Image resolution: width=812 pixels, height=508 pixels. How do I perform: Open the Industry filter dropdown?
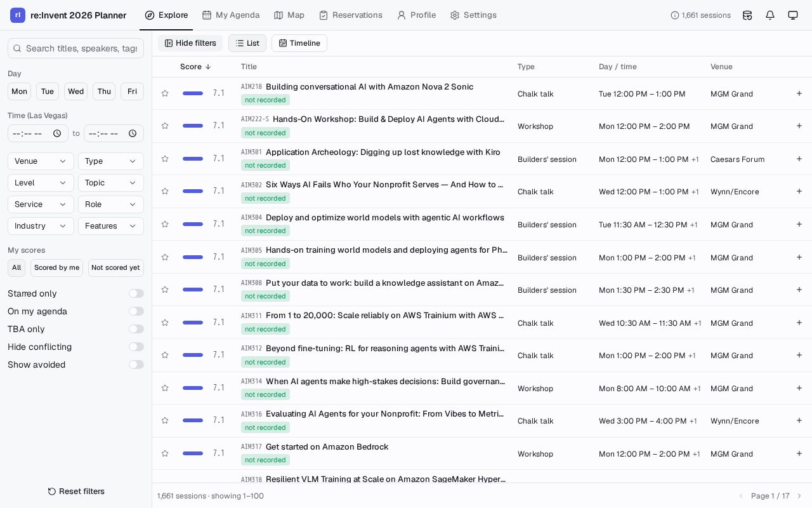tap(41, 226)
